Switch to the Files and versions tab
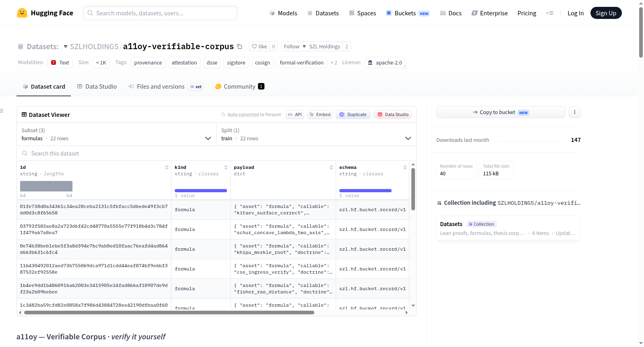The image size is (644, 347). [x=166, y=86]
